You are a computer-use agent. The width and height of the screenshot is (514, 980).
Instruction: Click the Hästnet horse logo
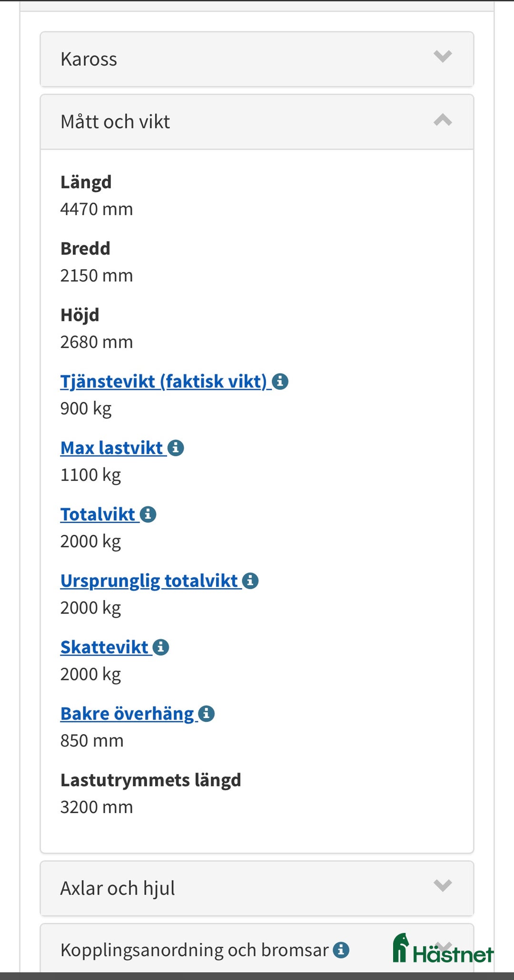pyautogui.click(x=443, y=949)
